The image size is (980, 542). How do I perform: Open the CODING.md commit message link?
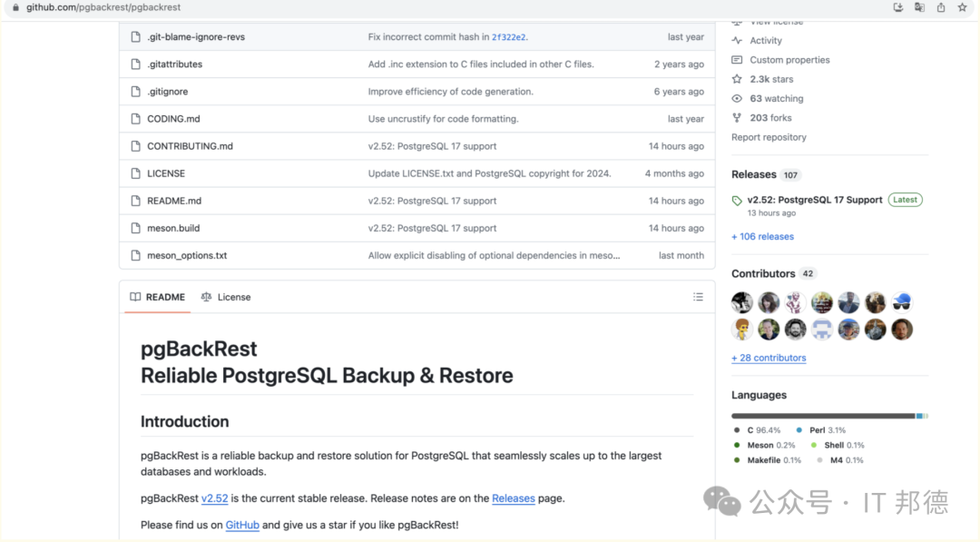pos(443,119)
